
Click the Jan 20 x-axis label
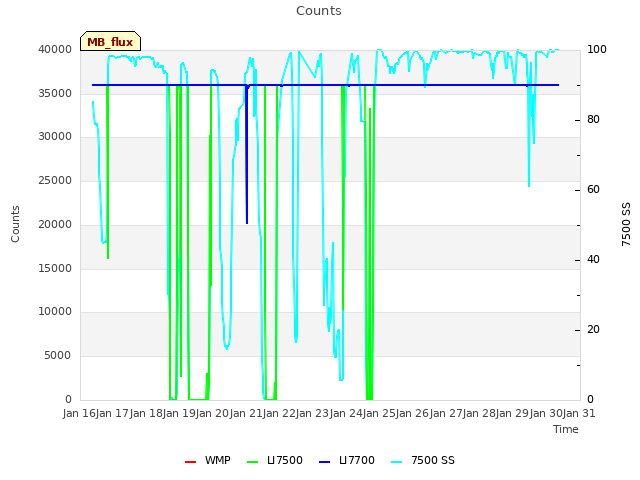[212, 413]
